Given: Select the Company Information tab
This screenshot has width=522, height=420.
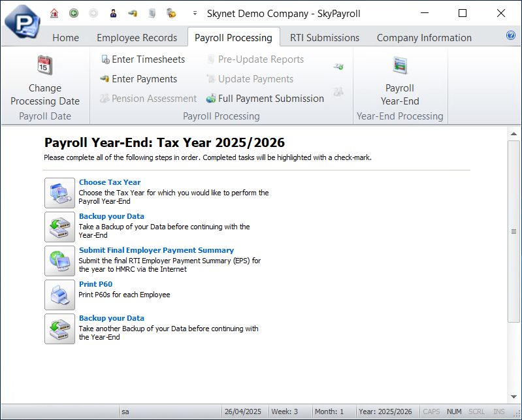Looking at the screenshot, I should pyautogui.click(x=424, y=38).
